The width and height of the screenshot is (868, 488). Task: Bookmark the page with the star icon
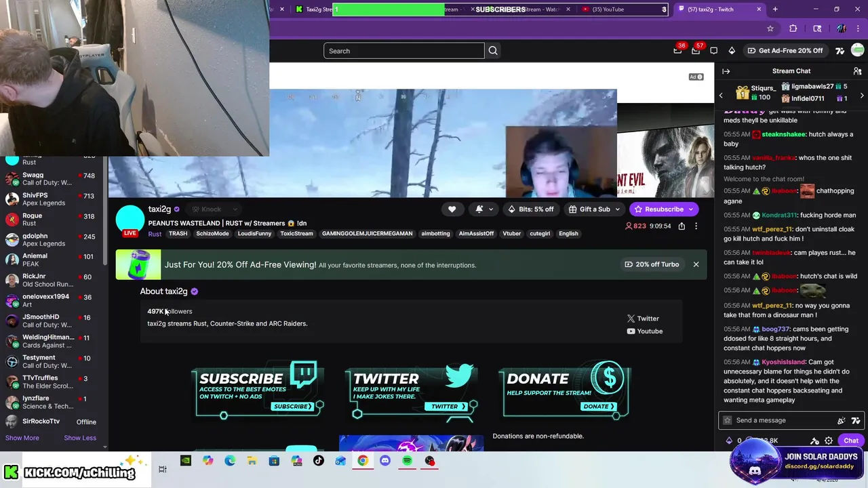[x=770, y=28]
